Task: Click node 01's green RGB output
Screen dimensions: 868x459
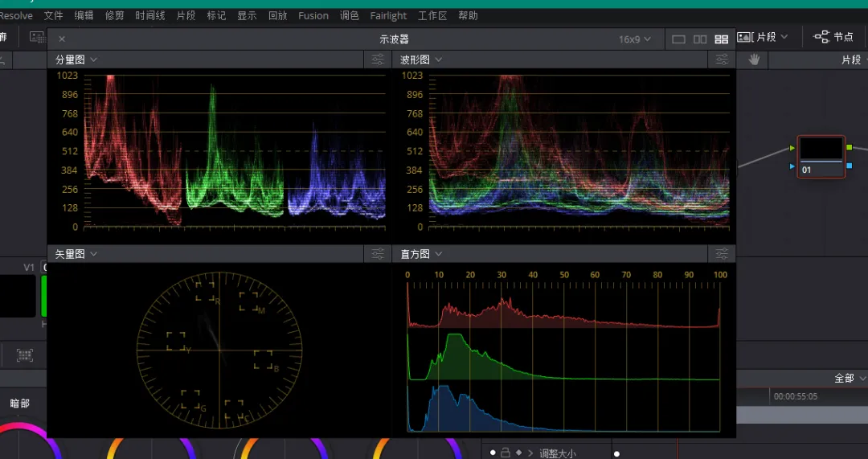Action: 850,148
